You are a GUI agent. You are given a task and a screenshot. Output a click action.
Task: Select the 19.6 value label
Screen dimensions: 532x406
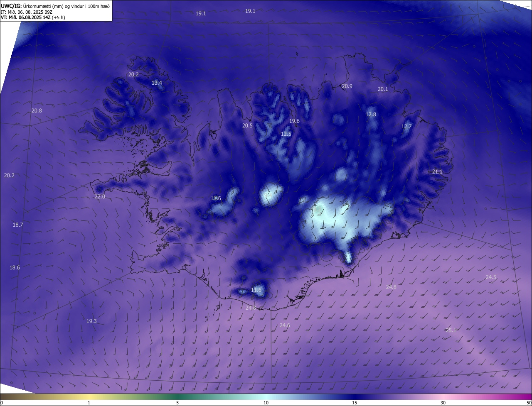[294, 121]
